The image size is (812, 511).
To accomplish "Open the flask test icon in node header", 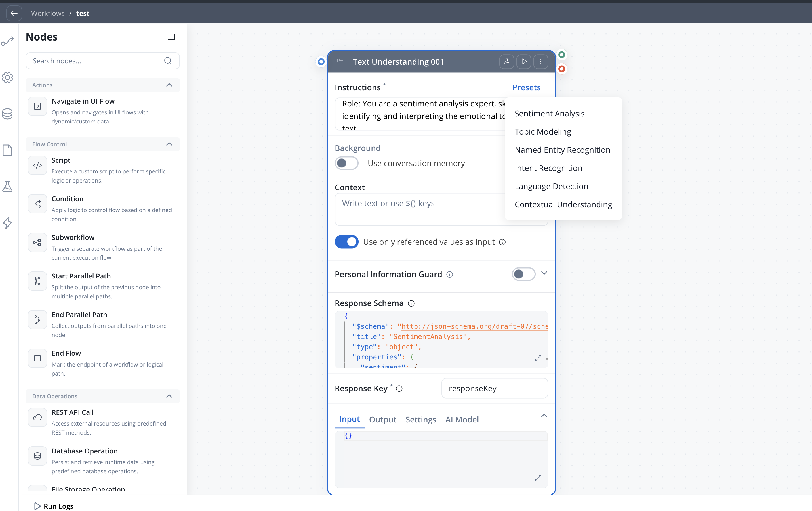I will (506, 62).
